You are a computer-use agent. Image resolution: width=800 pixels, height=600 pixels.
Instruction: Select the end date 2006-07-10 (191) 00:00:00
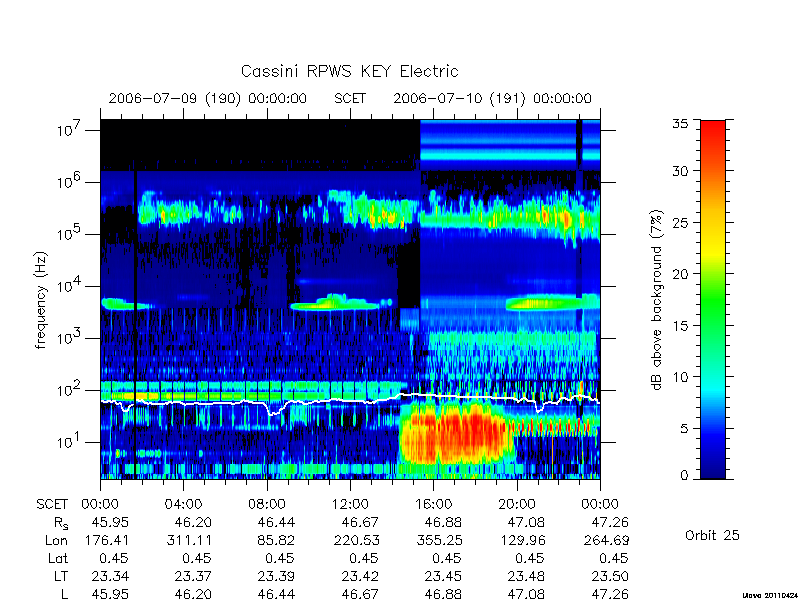[x=492, y=98]
